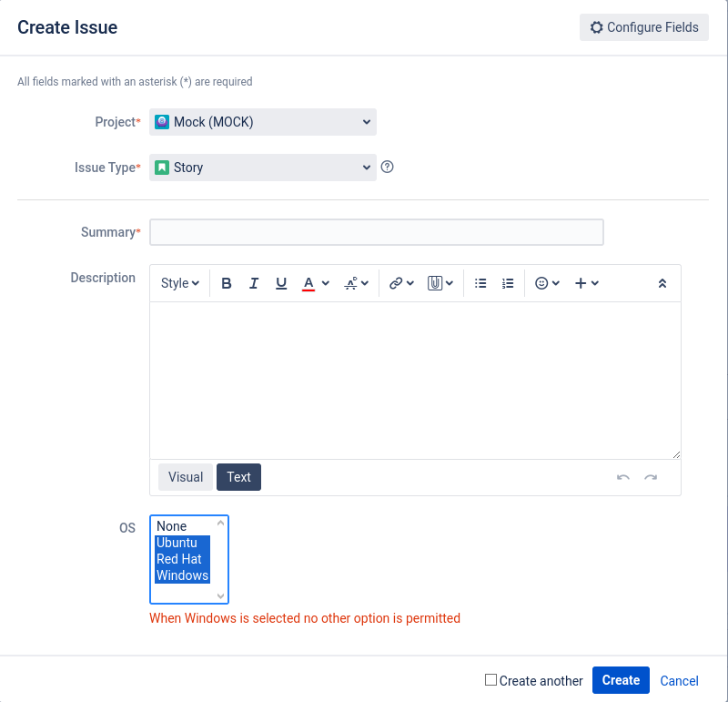The width and height of the screenshot is (728, 702).
Task: Click the Mock project avatar icon
Action: (162, 122)
